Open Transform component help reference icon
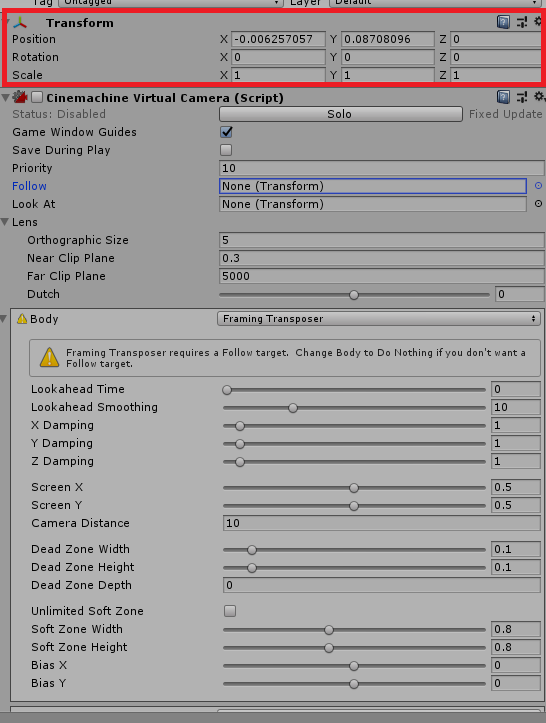The height and width of the screenshot is (723, 546). (x=503, y=22)
